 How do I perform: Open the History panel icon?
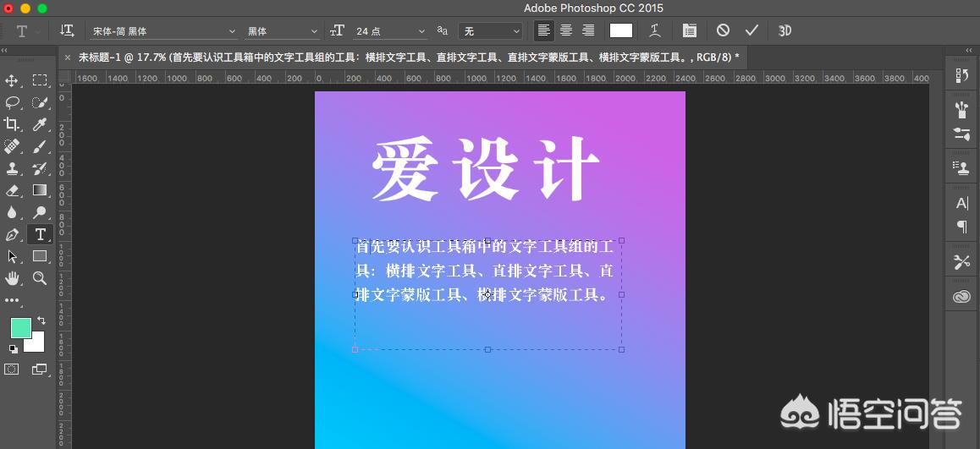[x=962, y=76]
